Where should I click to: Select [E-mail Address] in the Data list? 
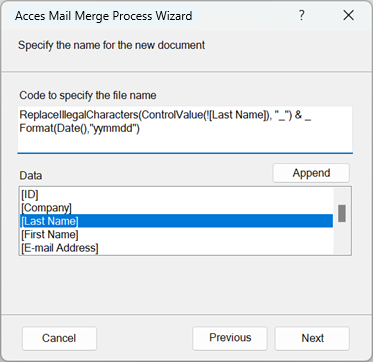(x=176, y=248)
